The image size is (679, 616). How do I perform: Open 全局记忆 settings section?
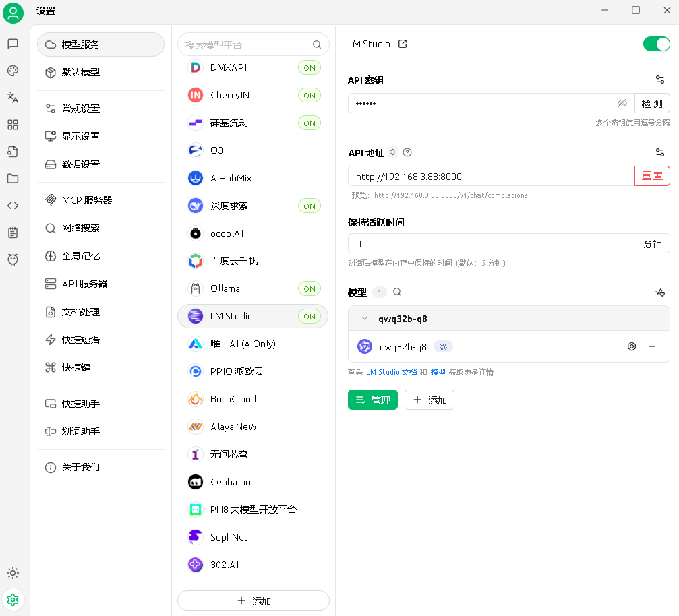pyautogui.click(x=100, y=256)
